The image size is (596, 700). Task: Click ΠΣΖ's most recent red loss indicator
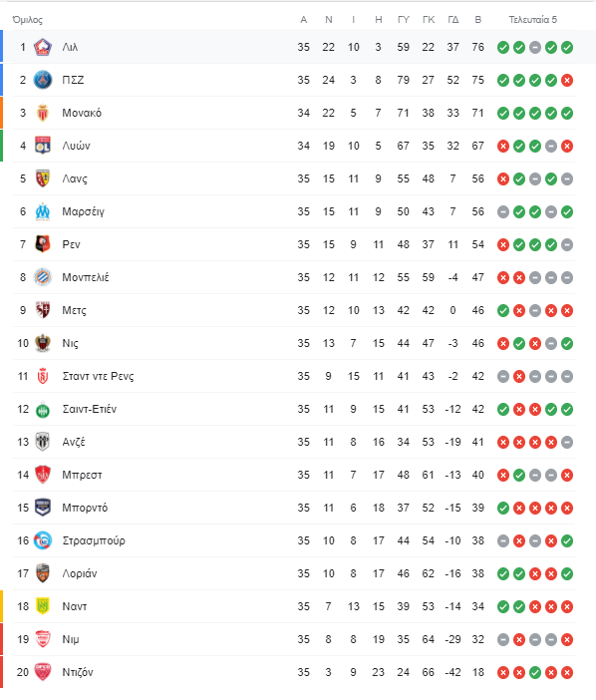point(567,81)
